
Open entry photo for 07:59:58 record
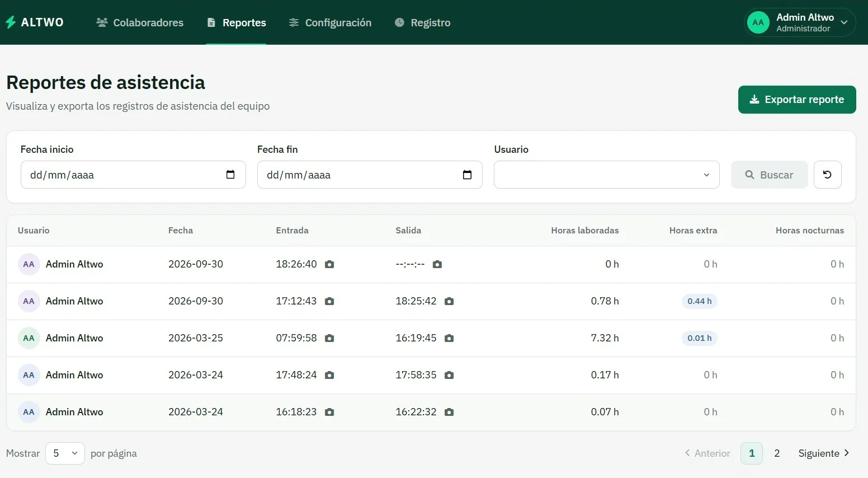[329, 338]
